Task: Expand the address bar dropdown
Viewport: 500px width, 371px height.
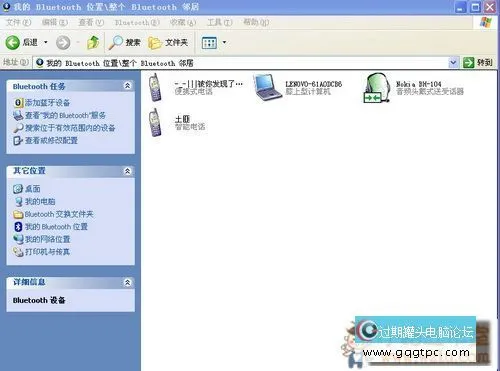Action: click(x=453, y=62)
